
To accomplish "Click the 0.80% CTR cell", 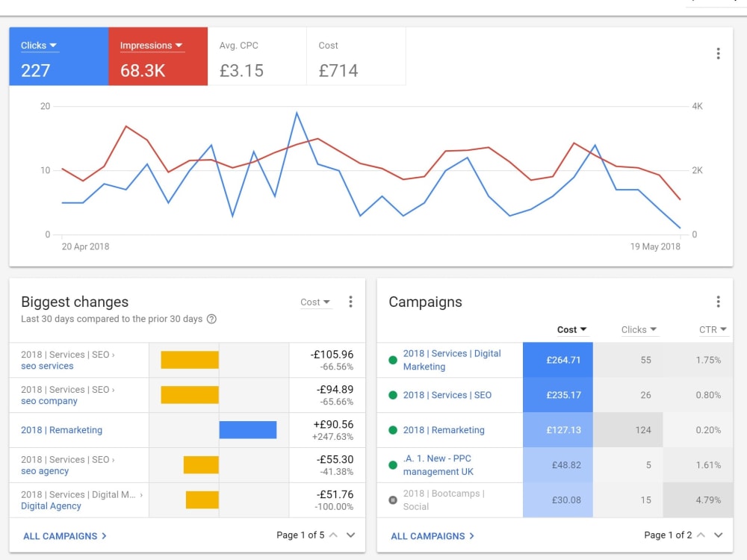I will [x=698, y=395].
